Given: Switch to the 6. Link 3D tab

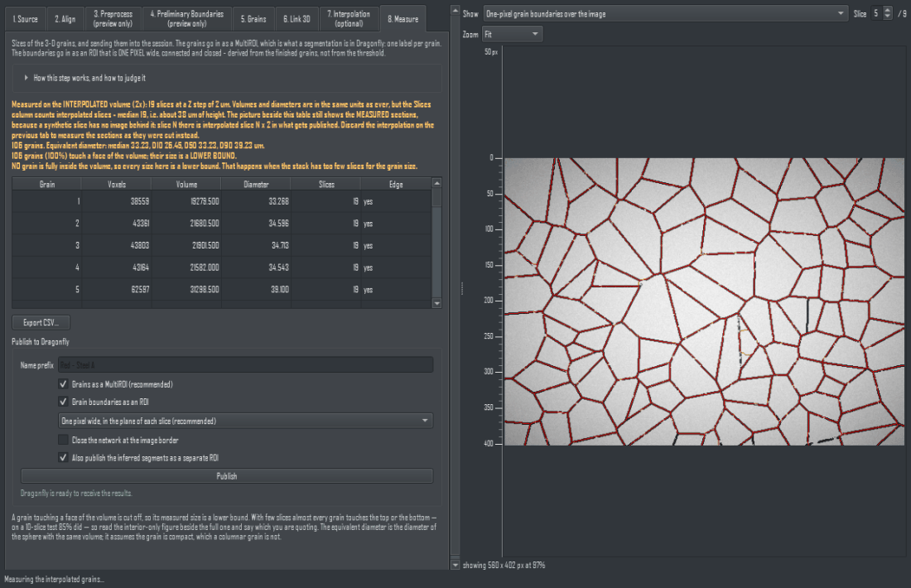Looking at the screenshot, I should pyautogui.click(x=296, y=19).
